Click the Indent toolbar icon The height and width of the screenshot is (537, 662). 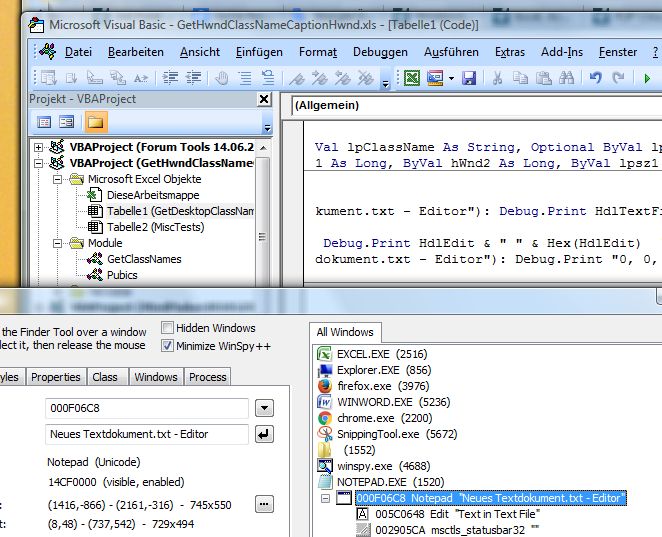[170, 78]
